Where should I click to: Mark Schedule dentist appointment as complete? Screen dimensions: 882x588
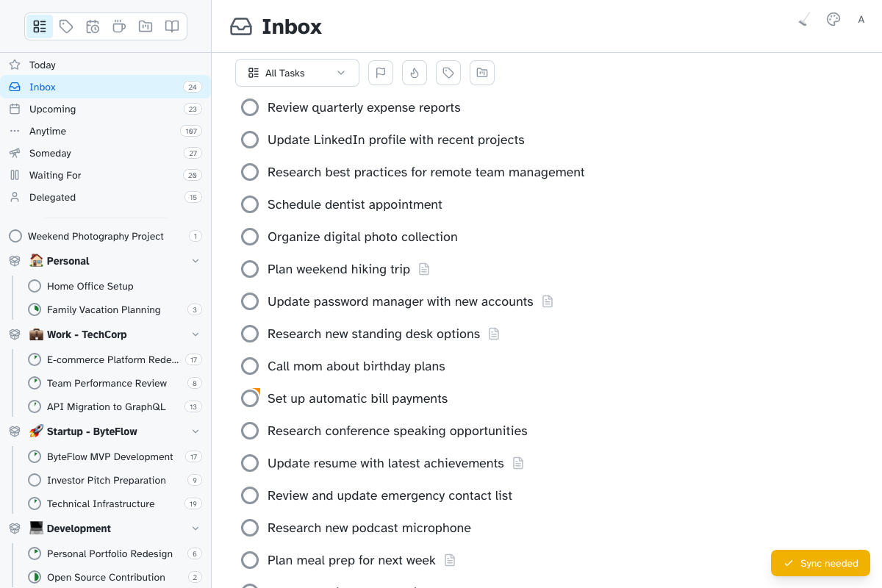coord(250,204)
